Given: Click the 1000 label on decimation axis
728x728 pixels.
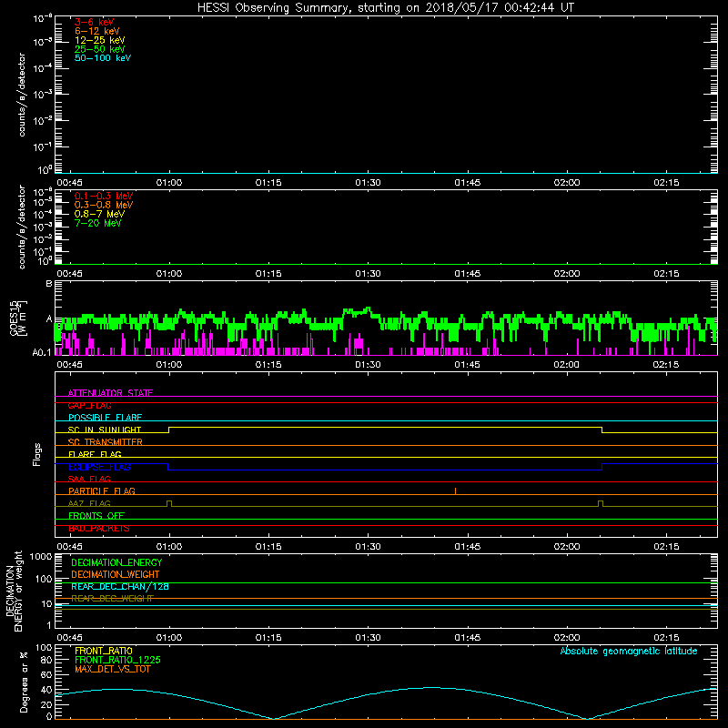Looking at the screenshot, I should 40,556.
